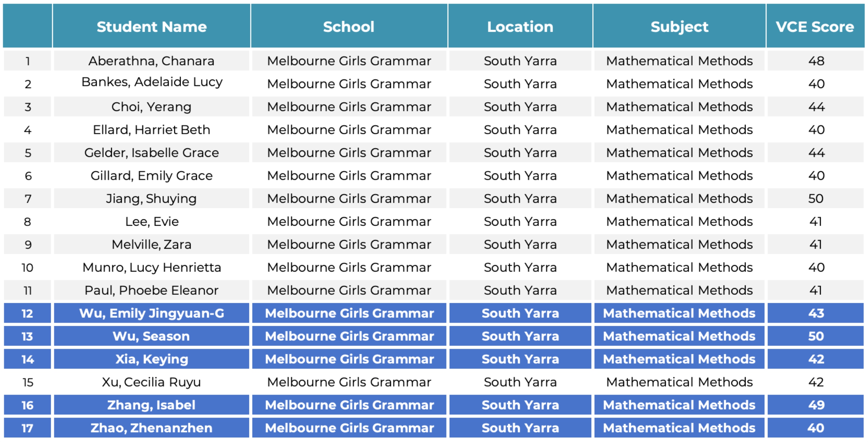Click the Wu, Emily Jingyuan-G cell
This screenshot has height=442, width=868.
point(151,313)
